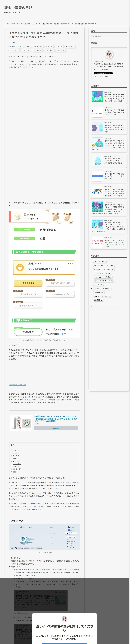Viewport: 130px width, 644px height.
Task: Open the シャワーズ stats image
Action: click(x=44, y=537)
